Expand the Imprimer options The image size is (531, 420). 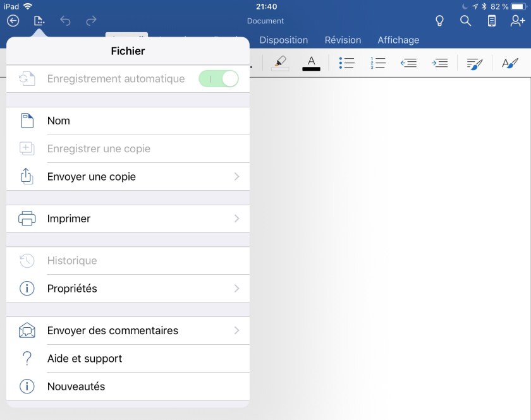(236, 219)
